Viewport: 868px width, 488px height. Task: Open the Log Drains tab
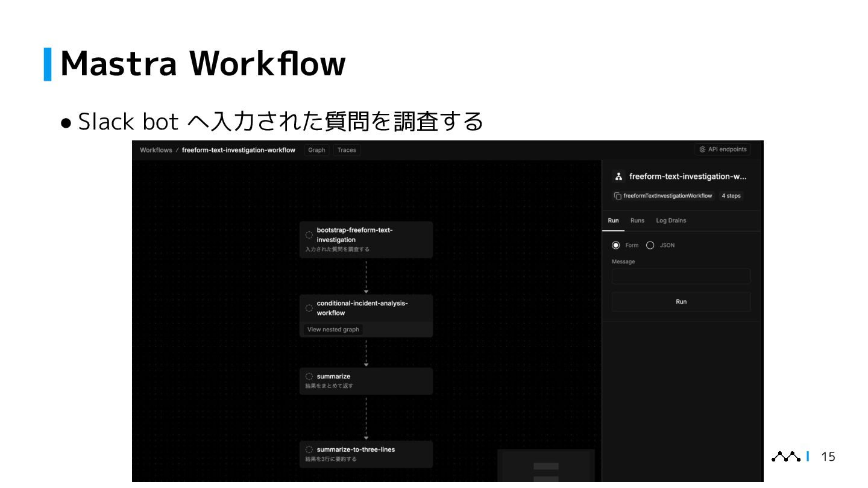(671, 221)
